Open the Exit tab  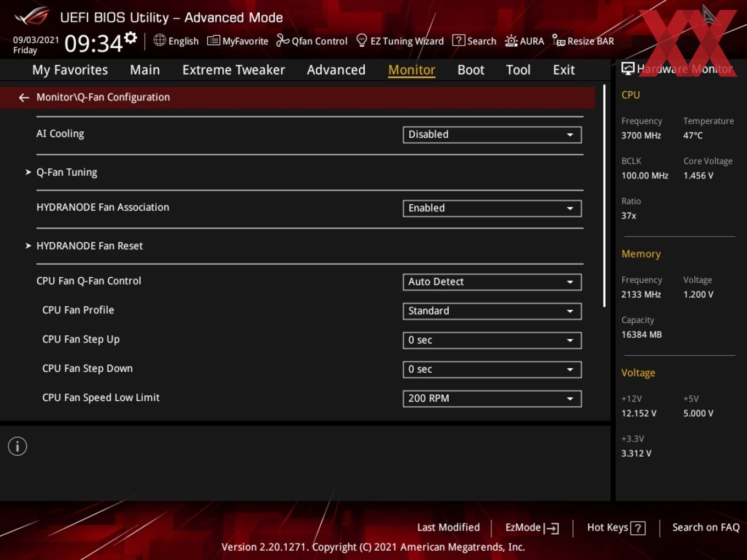tap(564, 70)
